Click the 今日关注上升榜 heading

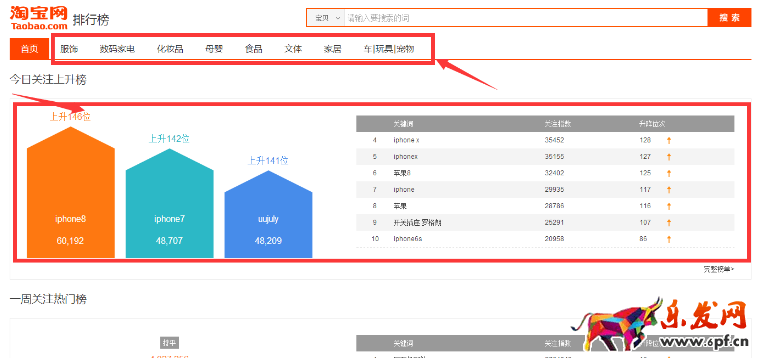click(x=48, y=80)
